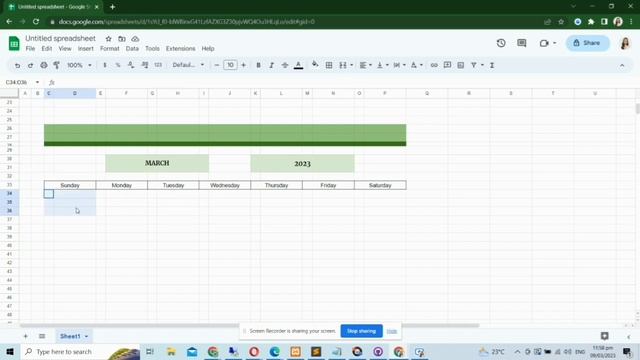Open version history clock icon

(501, 43)
